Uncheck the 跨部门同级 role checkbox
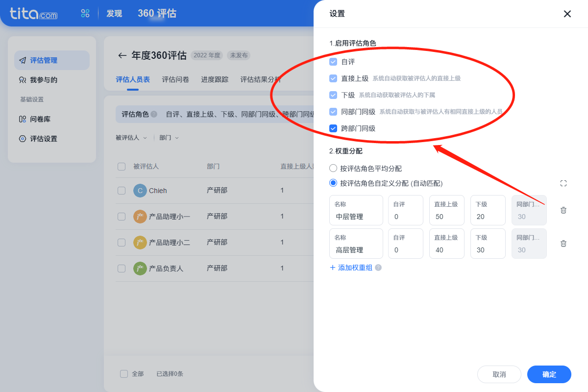Viewport: 588px width, 392px height. coord(333,128)
